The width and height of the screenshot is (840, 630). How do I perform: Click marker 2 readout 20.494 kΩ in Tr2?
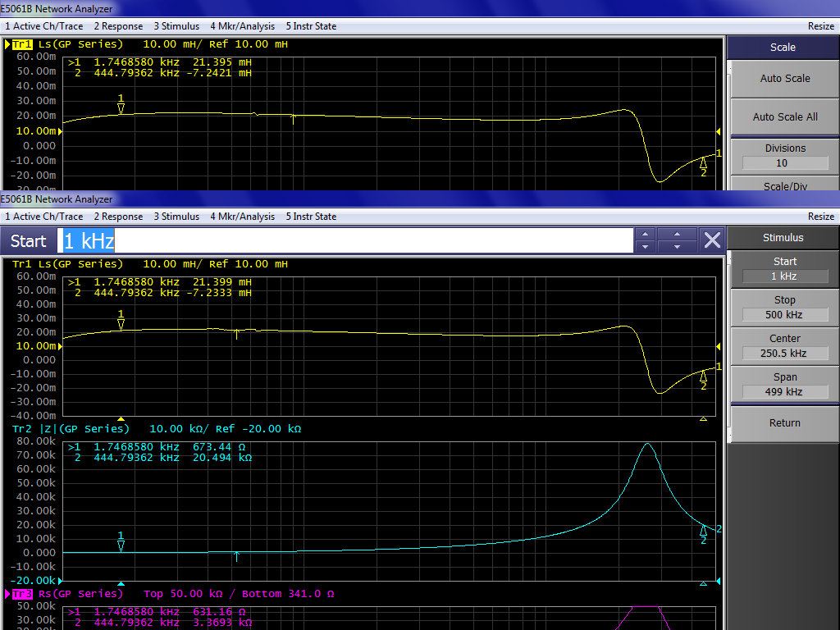[x=221, y=458]
